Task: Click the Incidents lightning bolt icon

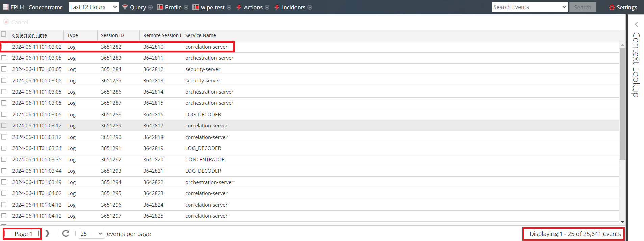Action: pyautogui.click(x=277, y=7)
